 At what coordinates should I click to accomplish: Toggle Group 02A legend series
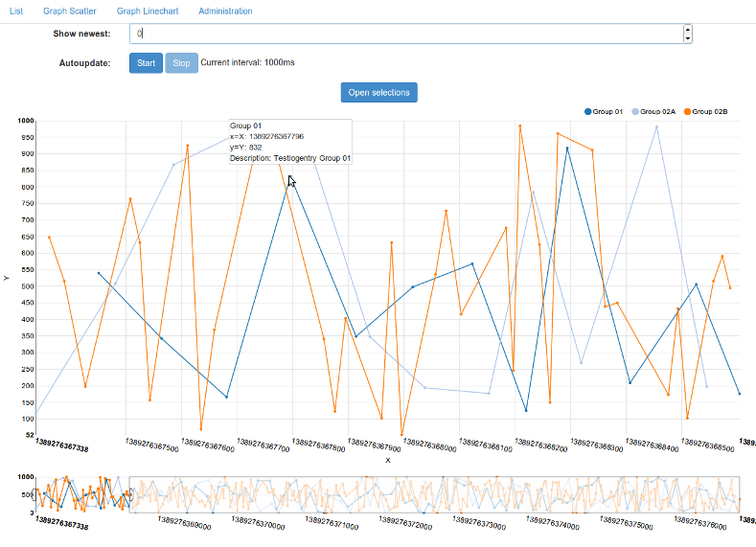(653, 112)
